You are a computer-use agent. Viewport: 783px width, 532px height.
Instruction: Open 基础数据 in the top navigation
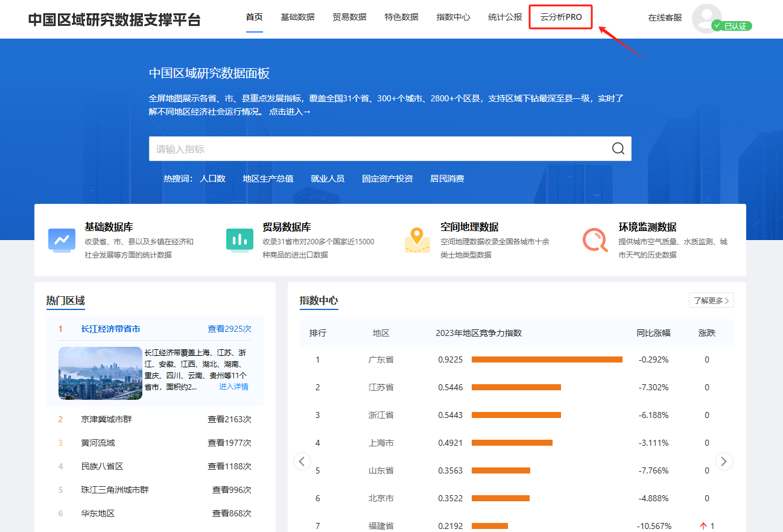coord(297,17)
